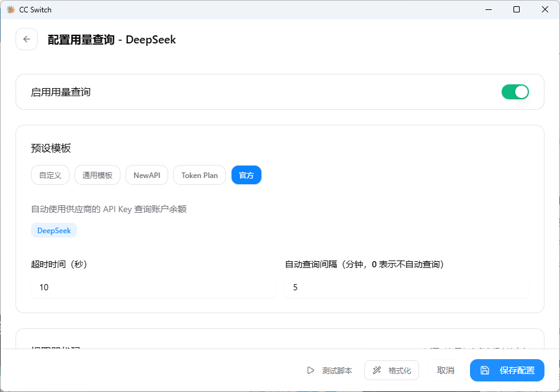Focus the 自动查询间隔 input field
Viewport: 560px width, 392px height.
point(407,287)
